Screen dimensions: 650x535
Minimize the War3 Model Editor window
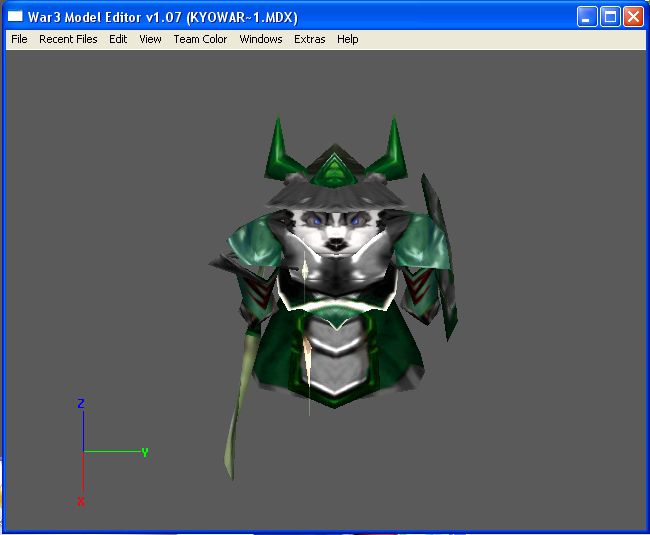click(x=587, y=17)
